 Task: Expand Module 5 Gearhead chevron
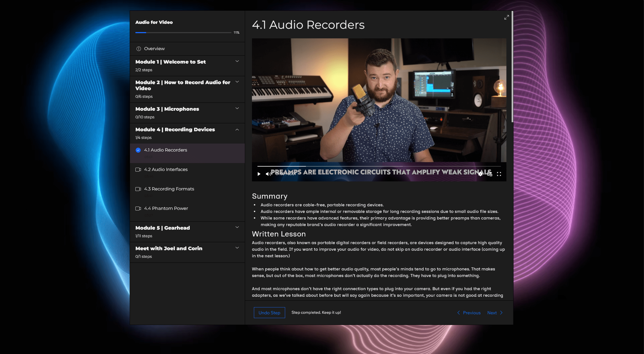237,227
